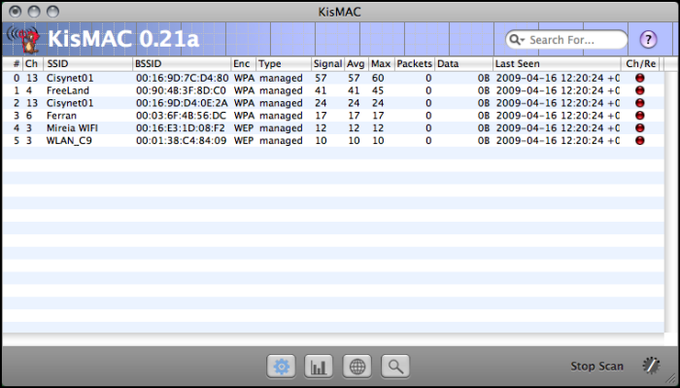Open the map globe view
This screenshot has height=388, width=680.
(357, 366)
